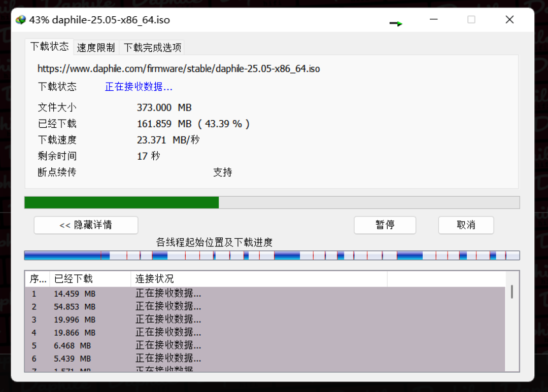The width and height of the screenshot is (548, 392).
Task: Cancel the download with 取消 button
Action: 466,225
